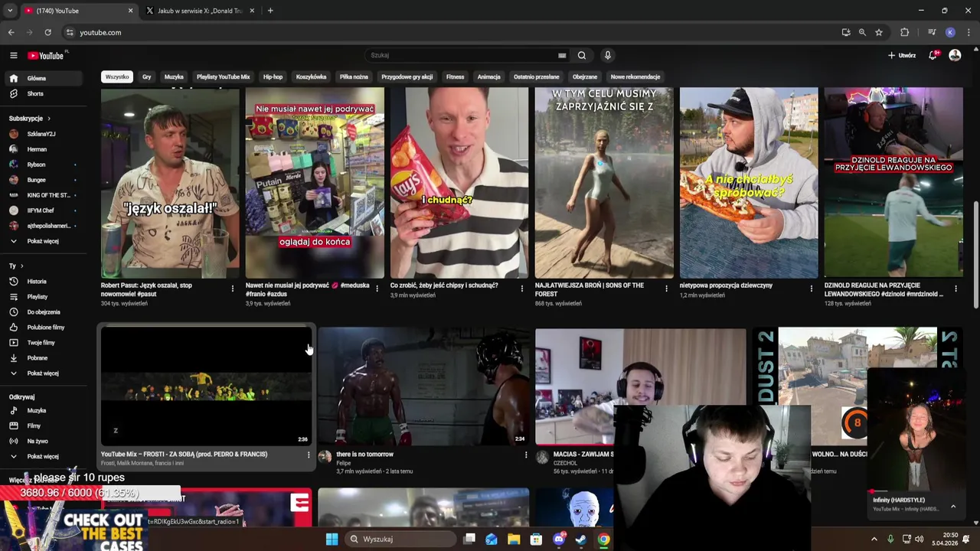980x551 pixels.
Task: Open SzklanaY2J subscription channel
Action: (42, 134)
